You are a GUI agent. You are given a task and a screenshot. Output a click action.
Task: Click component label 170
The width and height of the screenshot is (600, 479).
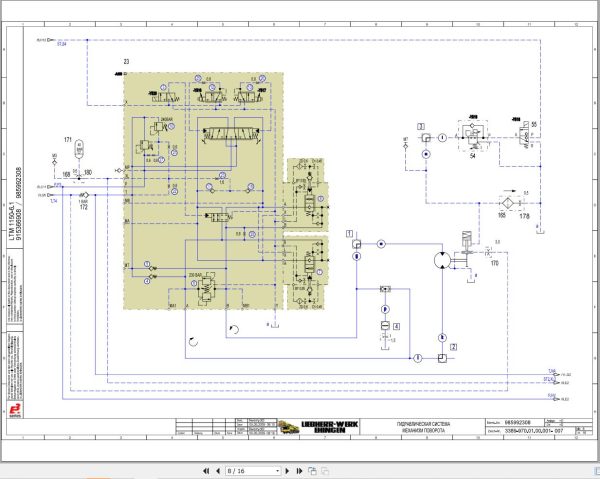point(494,263)
